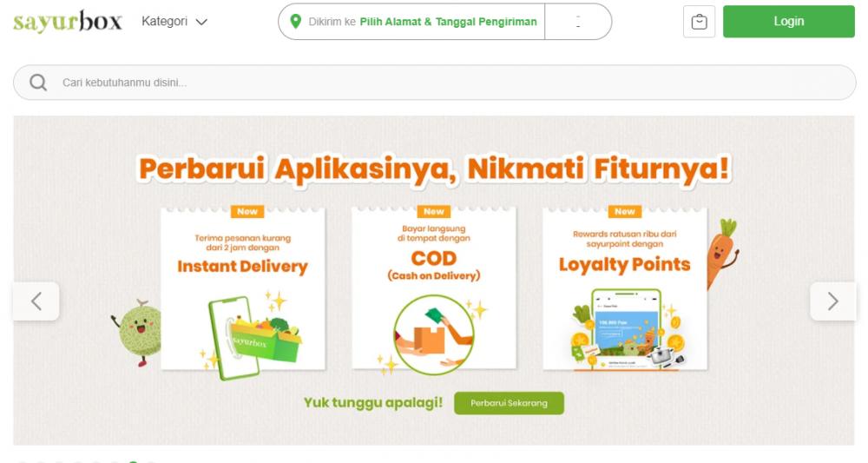
Task: Click the green Login button
Action: click(789, 22)
